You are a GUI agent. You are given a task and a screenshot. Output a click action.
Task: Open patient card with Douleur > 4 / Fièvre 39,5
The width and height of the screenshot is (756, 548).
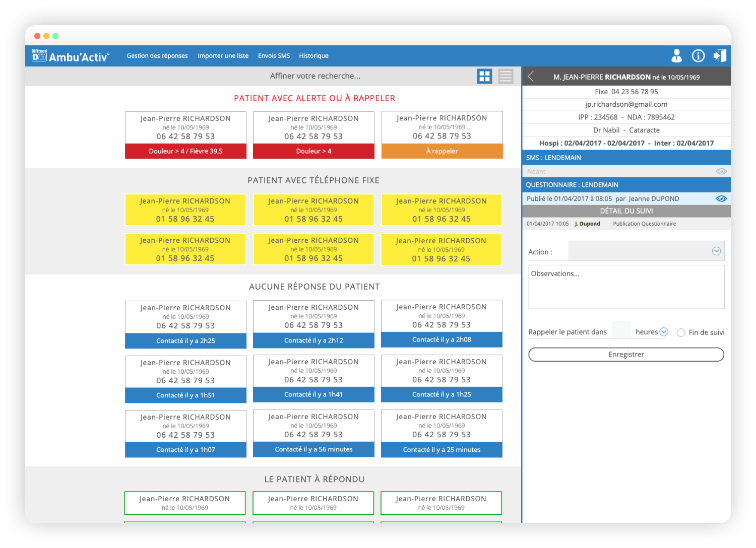[185, 135]
